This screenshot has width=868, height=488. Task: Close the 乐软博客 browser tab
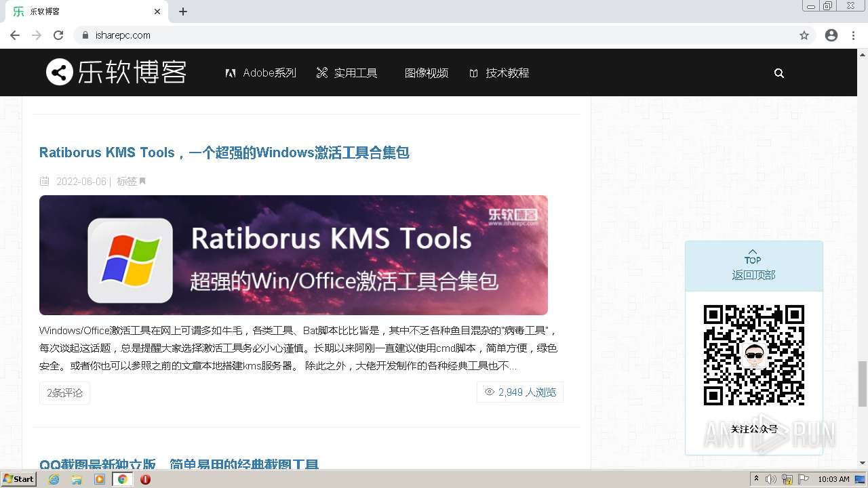tap(157, 12)
